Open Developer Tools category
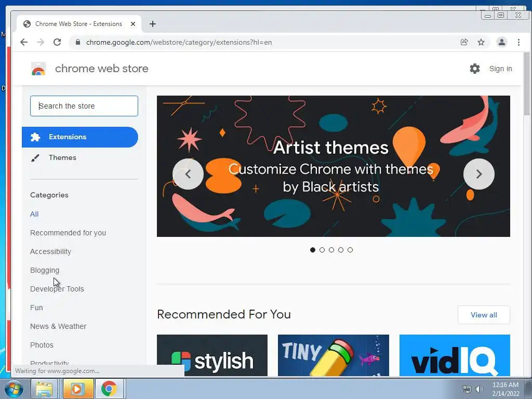This screenshot has height=399, width=532. click(57, 289)
